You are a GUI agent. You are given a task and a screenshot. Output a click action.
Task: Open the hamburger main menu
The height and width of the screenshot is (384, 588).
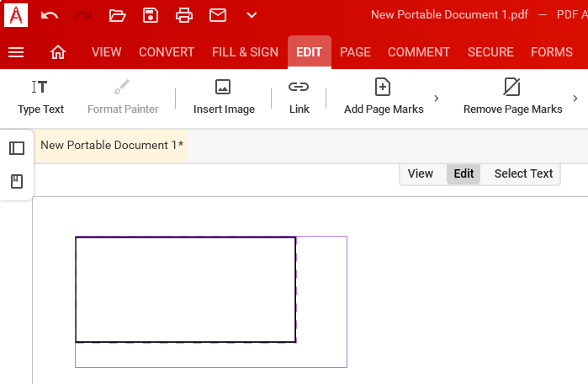[16, 52]
